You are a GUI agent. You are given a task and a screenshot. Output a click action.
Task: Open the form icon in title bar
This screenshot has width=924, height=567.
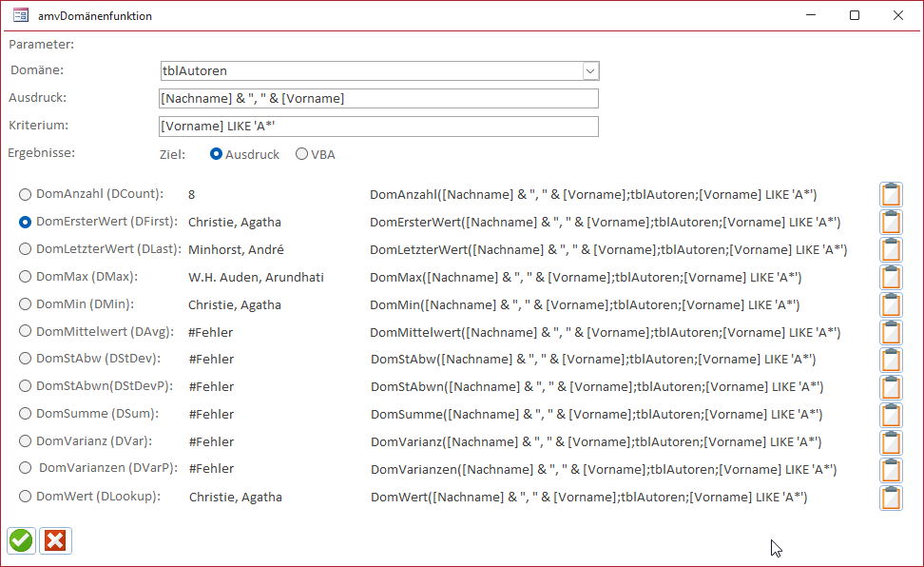[20, 15]
